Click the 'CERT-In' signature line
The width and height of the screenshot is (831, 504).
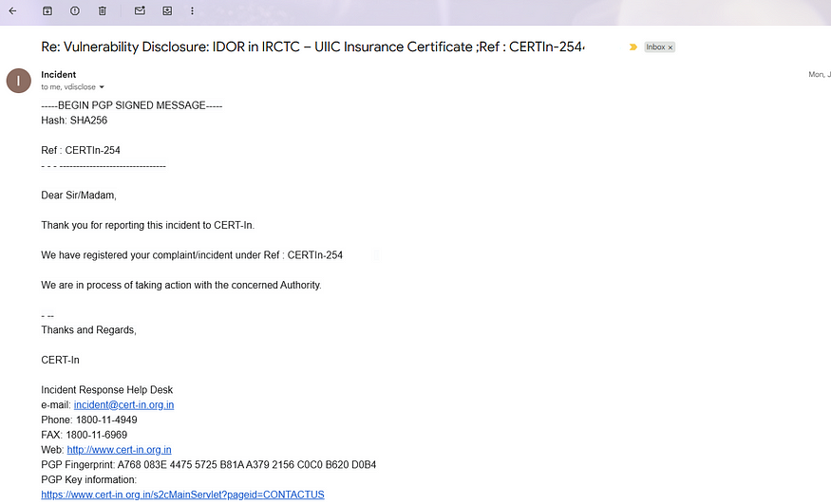coord(60,360)
